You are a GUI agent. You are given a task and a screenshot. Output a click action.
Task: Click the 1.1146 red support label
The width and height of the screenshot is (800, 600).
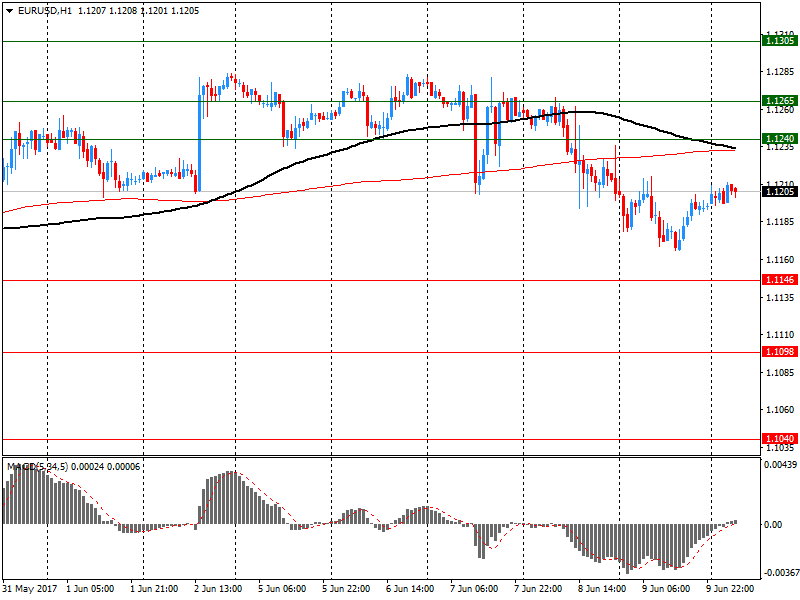pos(779,280)
